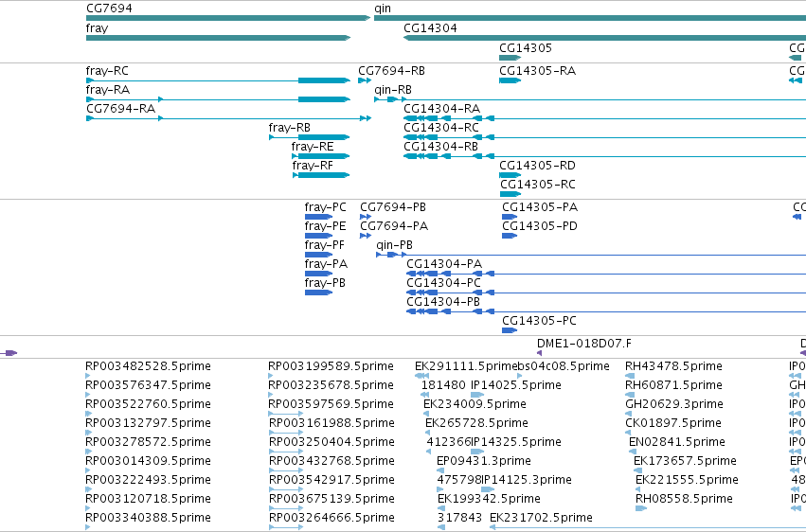This screenshot has height=532, width=806.
Task: Click EST RP003014309.5prime
Action: 148,461
